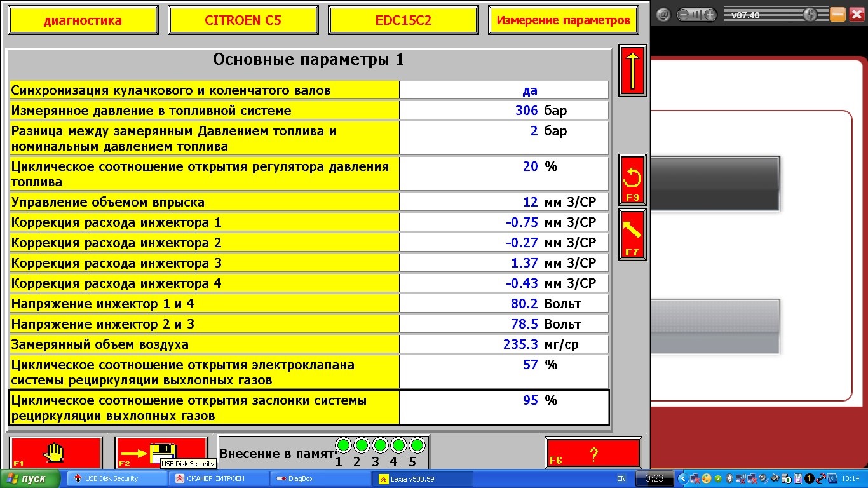Open the Windows пуск start button

(x=29, y=478)
